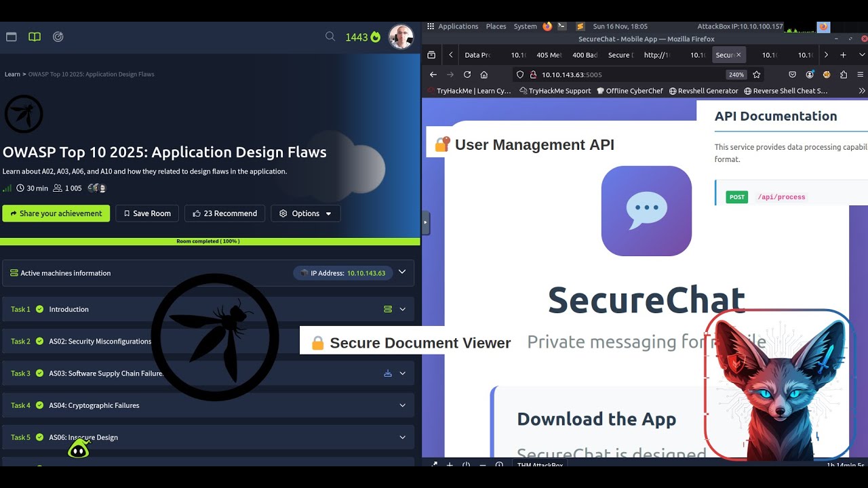The width and height of the screenshot is (868, 488).
Task: Reload the current page
Action: tap(467, 75)
